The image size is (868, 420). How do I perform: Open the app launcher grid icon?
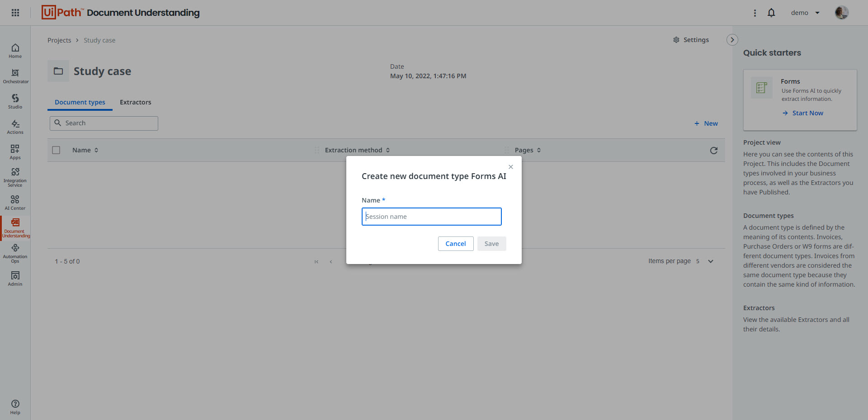point(15,13)
